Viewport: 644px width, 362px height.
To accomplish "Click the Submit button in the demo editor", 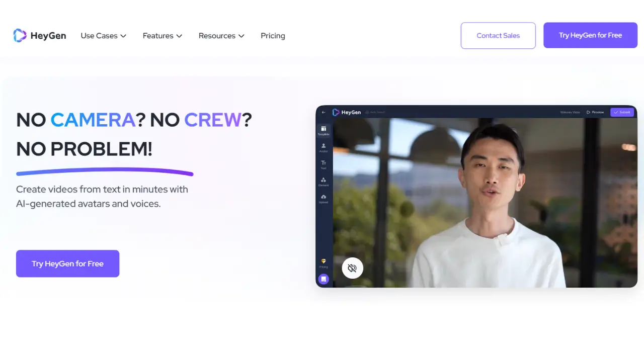I will [622, 112].
